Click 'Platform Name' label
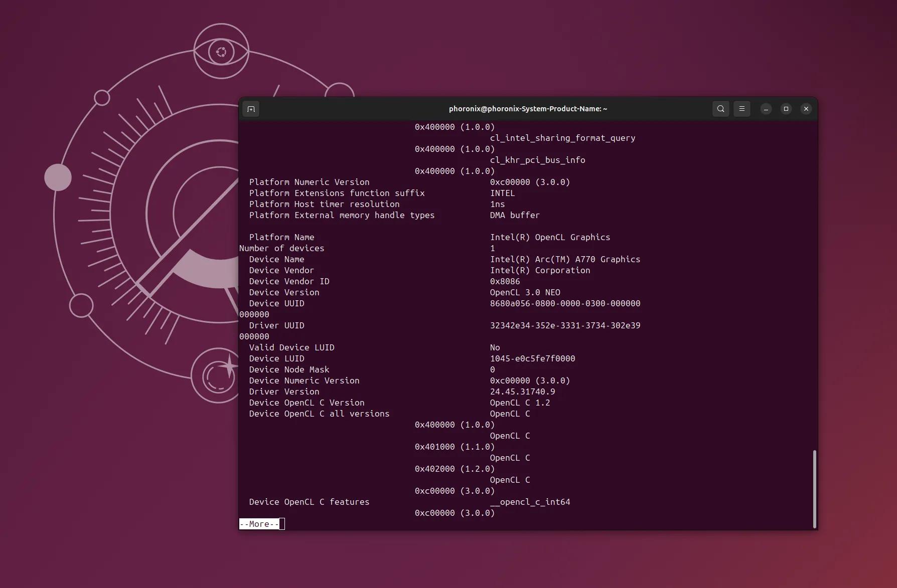 pos(281,237)
